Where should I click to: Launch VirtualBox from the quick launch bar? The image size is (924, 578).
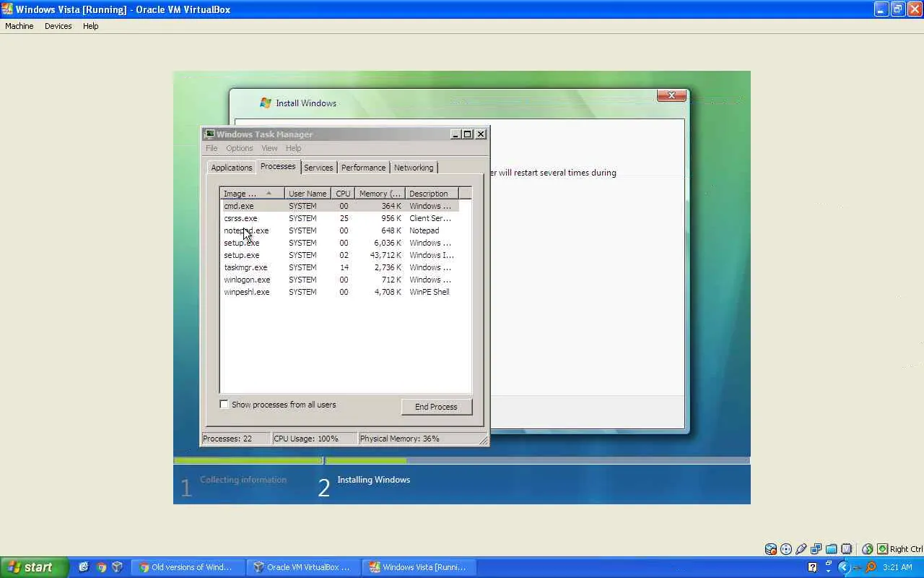coord(118,567)
